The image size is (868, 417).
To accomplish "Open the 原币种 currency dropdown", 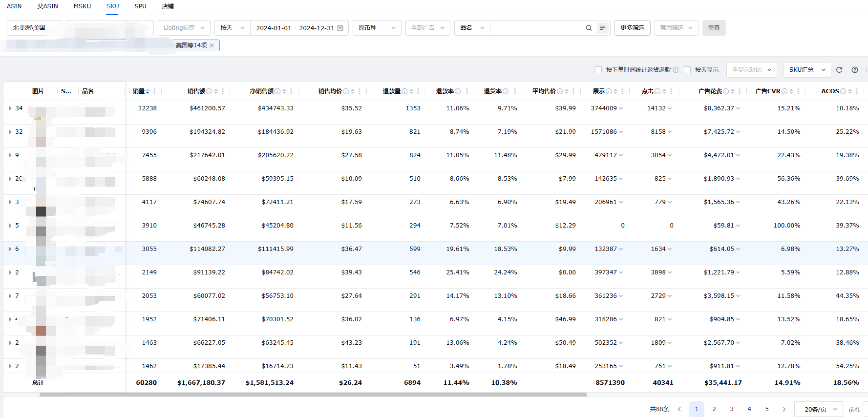I will pyautogui.click(x=376, y=28).
